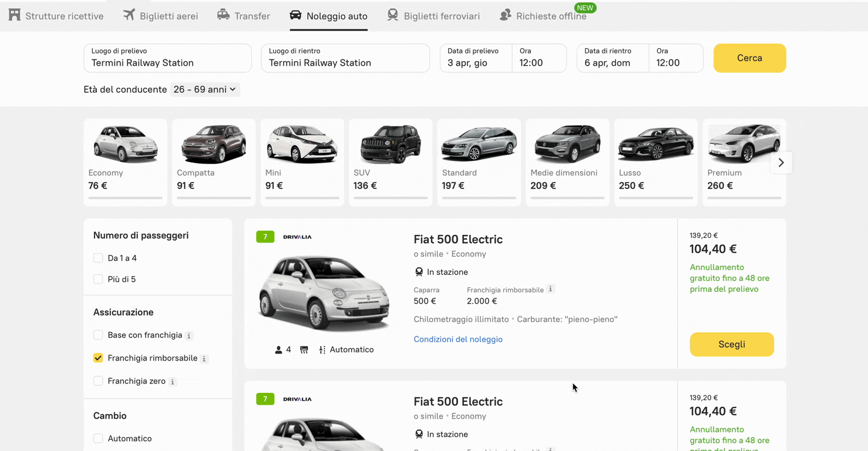Tick the Automatico transmission checkbox
Image resolution: width=868 pixels, height=451 pixels.
[x=98, y=438]
